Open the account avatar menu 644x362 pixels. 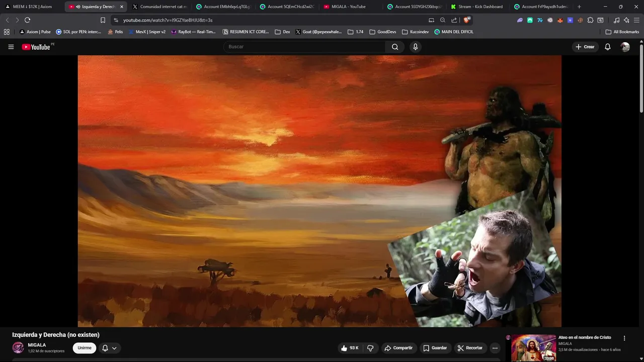[x=625, y=47]
